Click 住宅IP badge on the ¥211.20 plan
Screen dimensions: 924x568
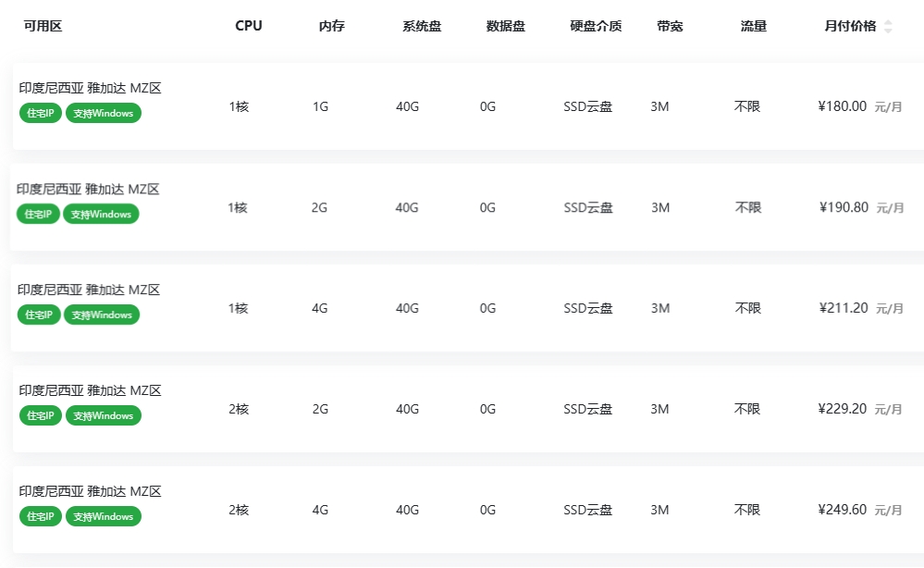coord(39,315)
